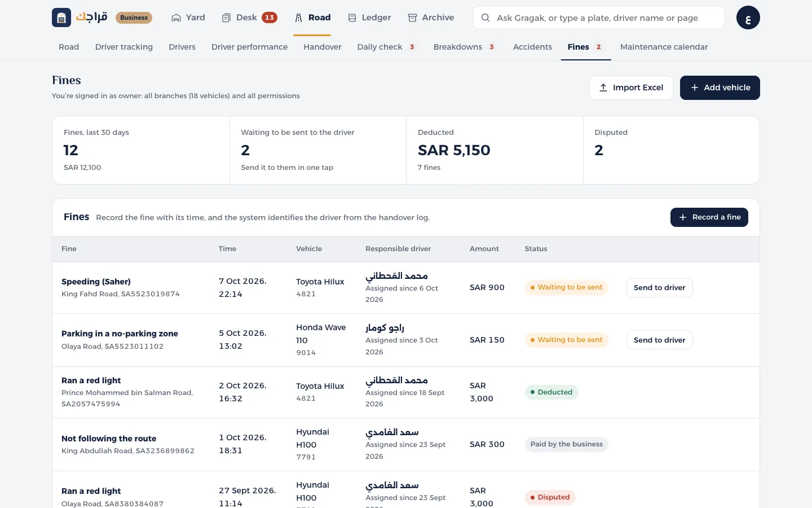Switch to the Driver tracking tab

(x=124, y=47)
